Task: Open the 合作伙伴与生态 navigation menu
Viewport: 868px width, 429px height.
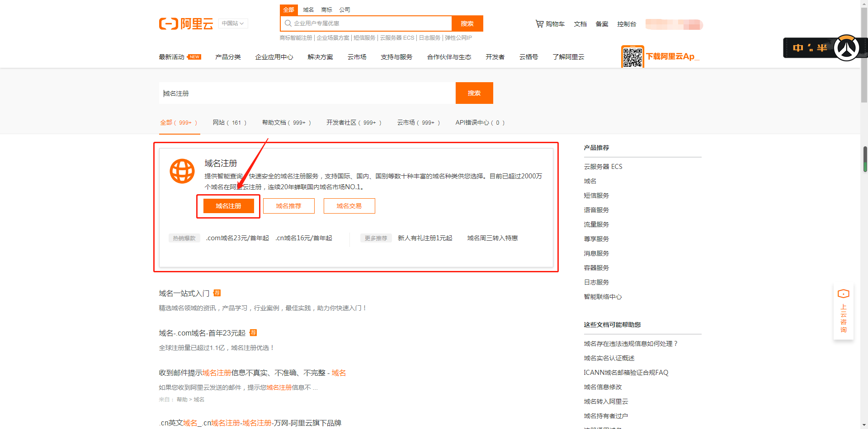Action: point(449,57)
